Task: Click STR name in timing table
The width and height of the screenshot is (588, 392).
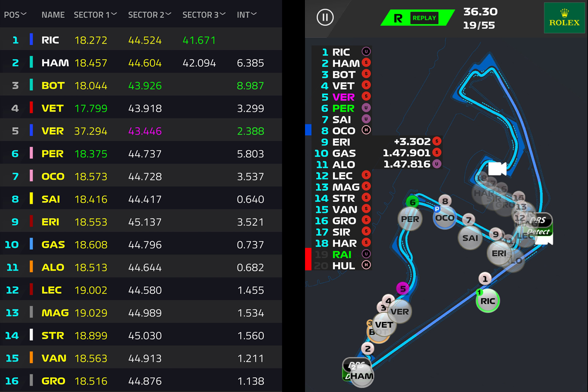Action: (53, 336)
